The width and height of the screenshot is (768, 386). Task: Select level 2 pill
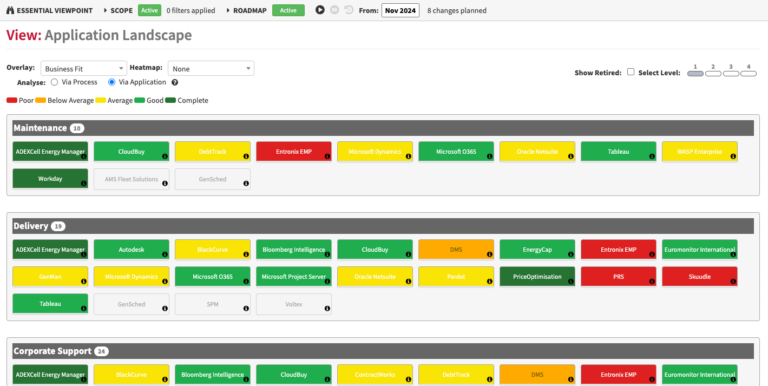[713, 73]
